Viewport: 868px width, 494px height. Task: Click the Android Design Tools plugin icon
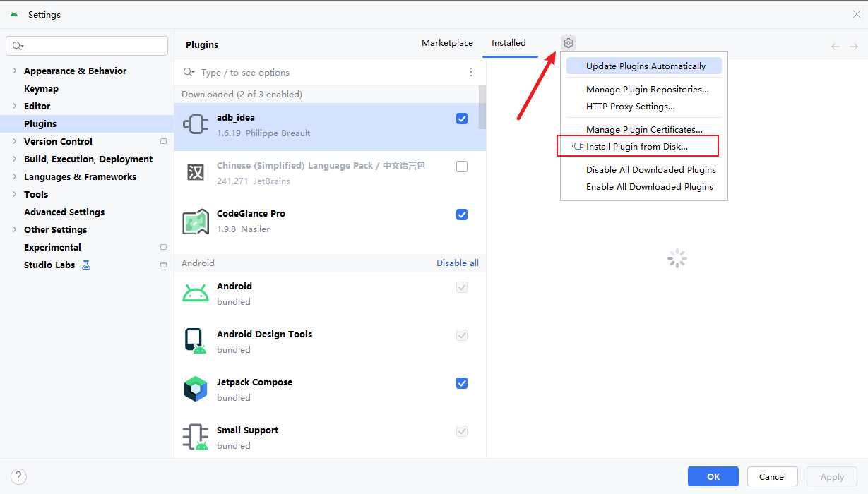[196, 342]
